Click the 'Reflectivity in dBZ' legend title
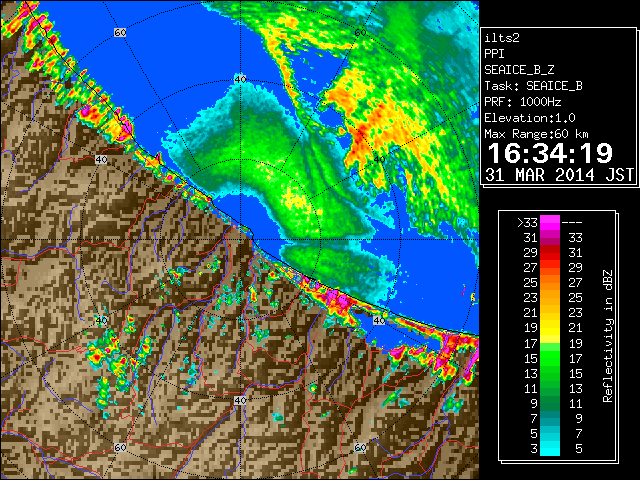The image size is (640, 480). (607, 336)
